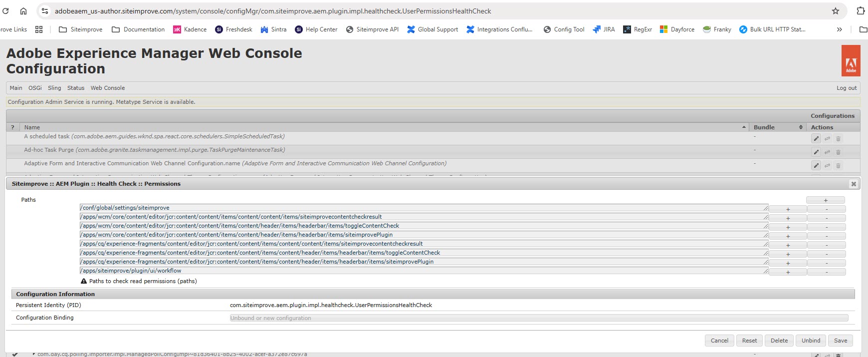Remove the /conf/global/settings/siteimprove path with minus
This screenshot has width=868, height=357.
[827, 209]
